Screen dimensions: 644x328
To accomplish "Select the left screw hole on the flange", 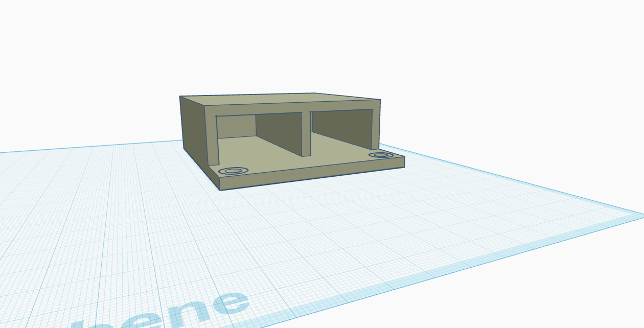I will point(233,171).
